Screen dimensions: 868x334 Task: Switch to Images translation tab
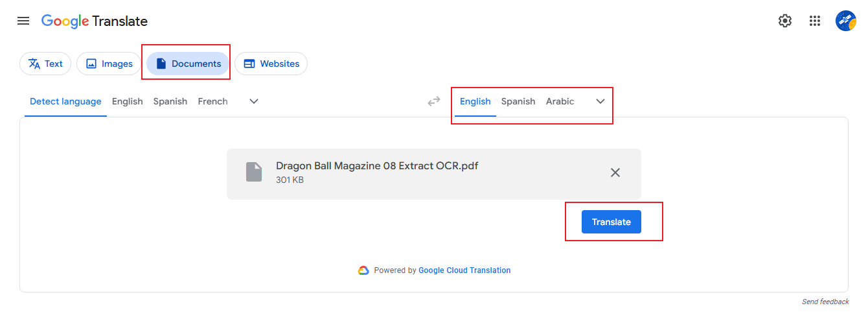tap(109, 64)
